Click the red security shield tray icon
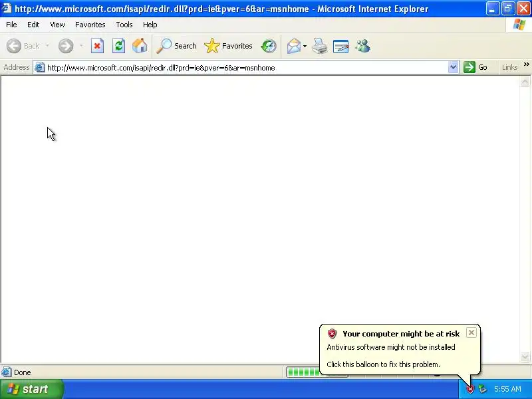The width and height of the screenshot is (532, 399). (470, 389)
